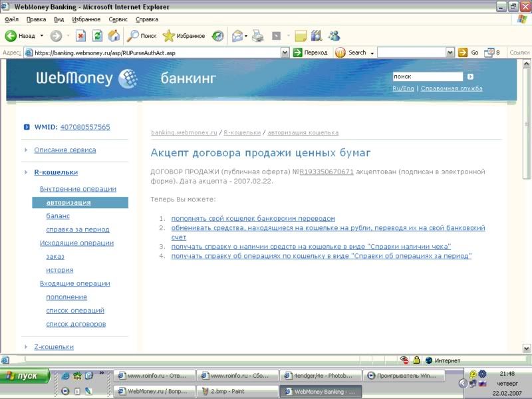The width and height of the screenshot is (532, 399).
Task: Click the WMID 407080557565 link
Action: [85, 127]
